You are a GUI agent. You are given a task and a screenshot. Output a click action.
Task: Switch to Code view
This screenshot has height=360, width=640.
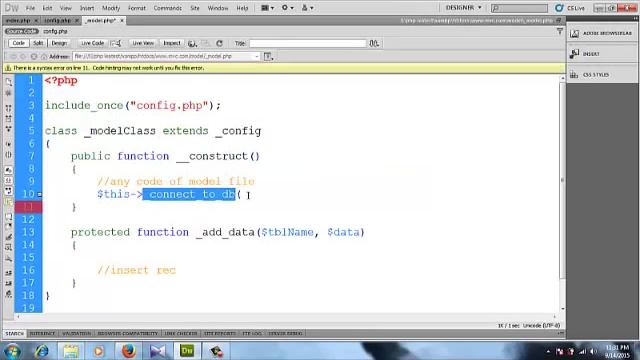tap(18, 43)
